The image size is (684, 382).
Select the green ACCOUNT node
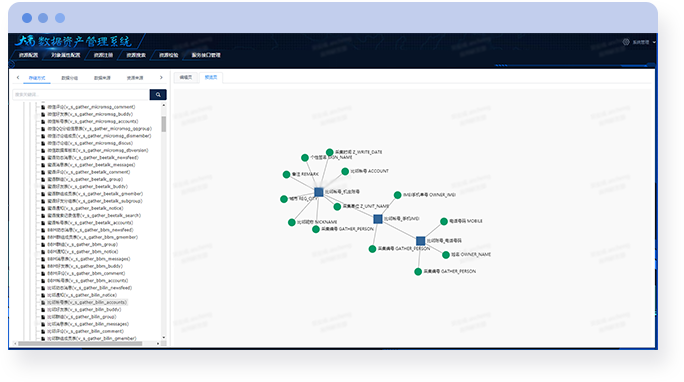point(345,171)
